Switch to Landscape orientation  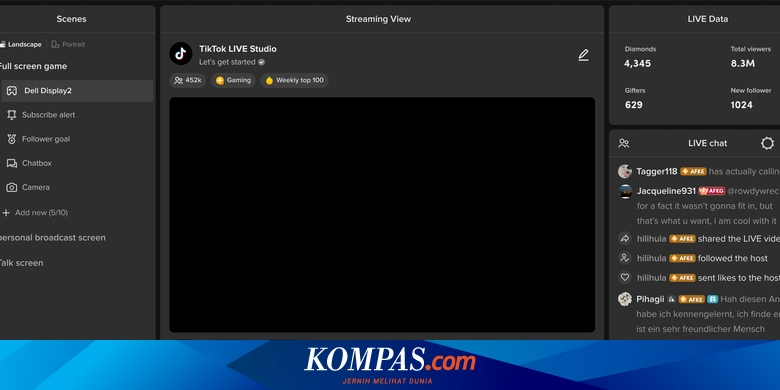click(x=20, y=44)
